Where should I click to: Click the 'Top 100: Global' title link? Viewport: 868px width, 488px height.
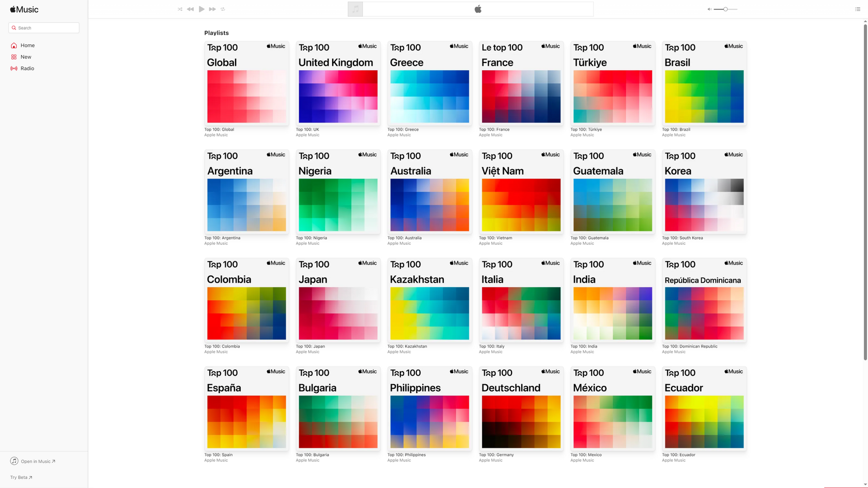(x=219, y=130)
